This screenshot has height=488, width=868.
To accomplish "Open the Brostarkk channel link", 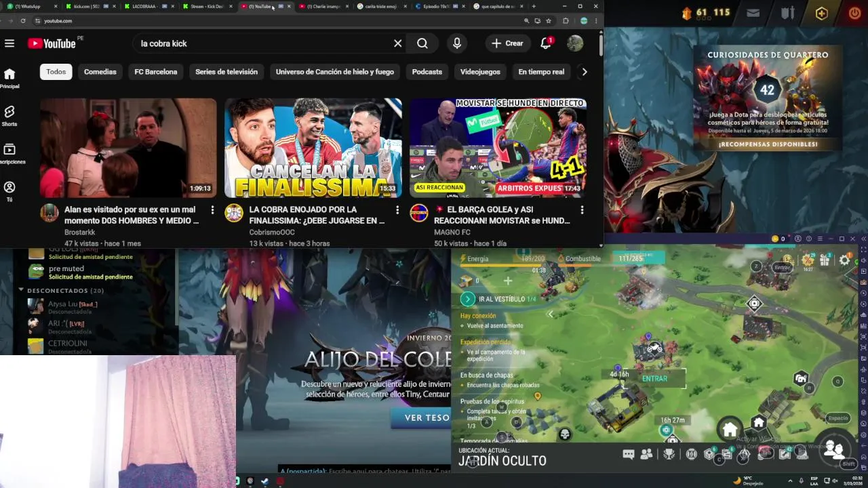I will tap(80, 232).
